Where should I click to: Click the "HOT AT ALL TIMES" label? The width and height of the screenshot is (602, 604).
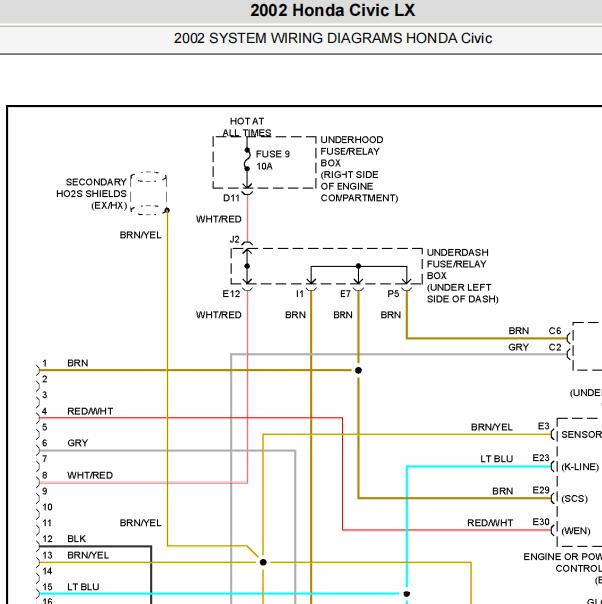247,127
